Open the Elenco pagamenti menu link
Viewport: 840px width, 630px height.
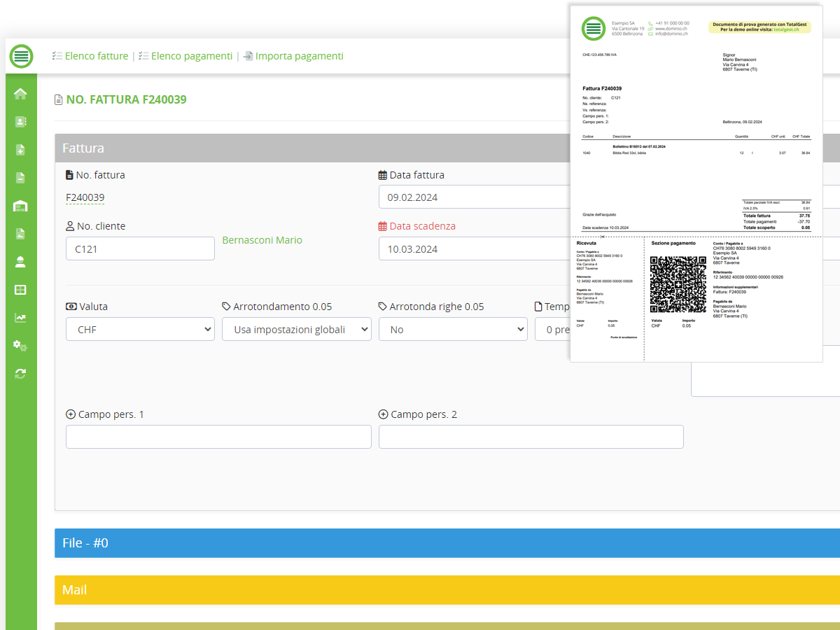click(x=190, y=55)
